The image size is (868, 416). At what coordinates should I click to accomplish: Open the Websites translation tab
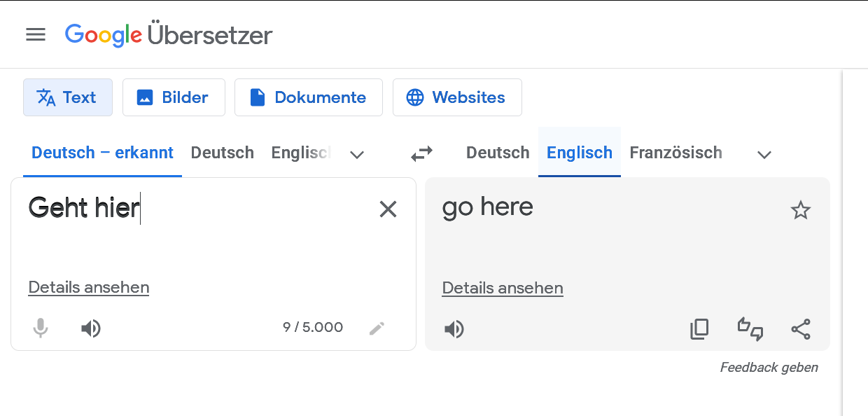click(456, 97)
